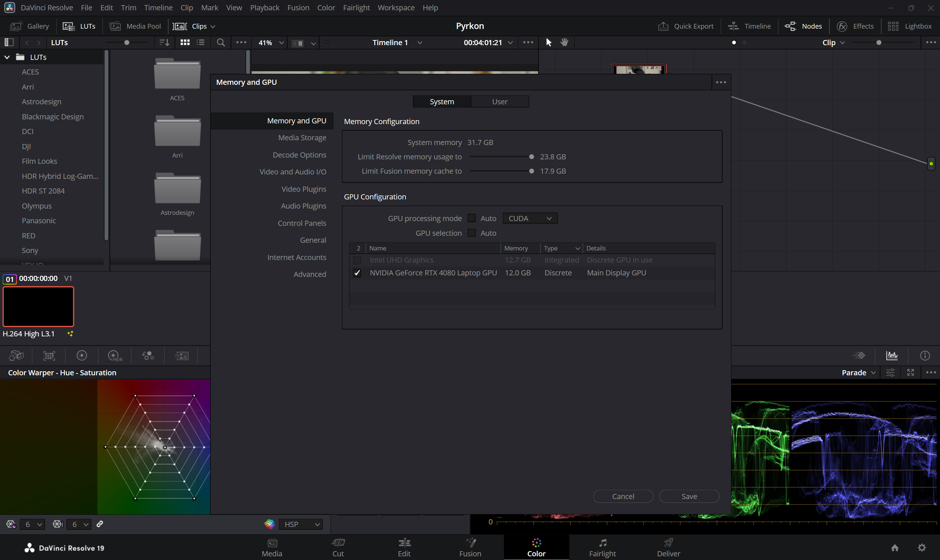The height and width of the screenshot is (560, 940).
Task: Select the System tab in Memory settings
Action: [x=441, y=101]
